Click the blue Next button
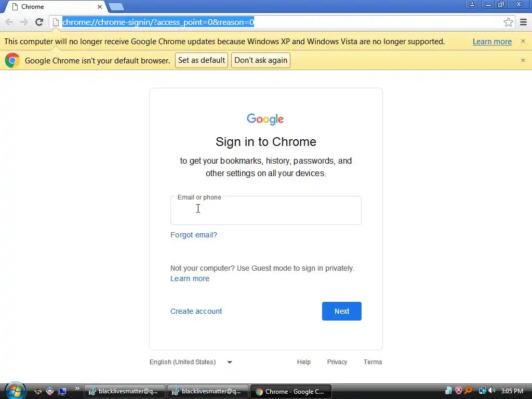Screen dimensions: 532x399 tap(342, 311)
